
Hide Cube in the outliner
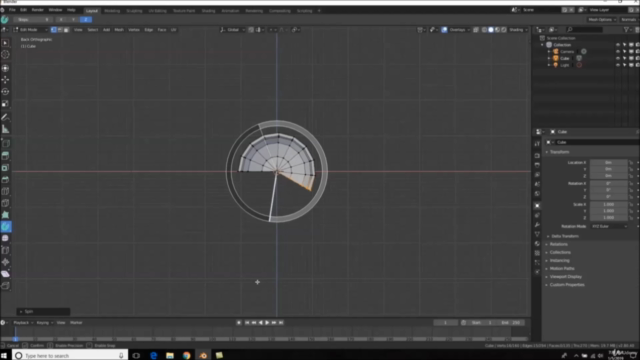618,58
